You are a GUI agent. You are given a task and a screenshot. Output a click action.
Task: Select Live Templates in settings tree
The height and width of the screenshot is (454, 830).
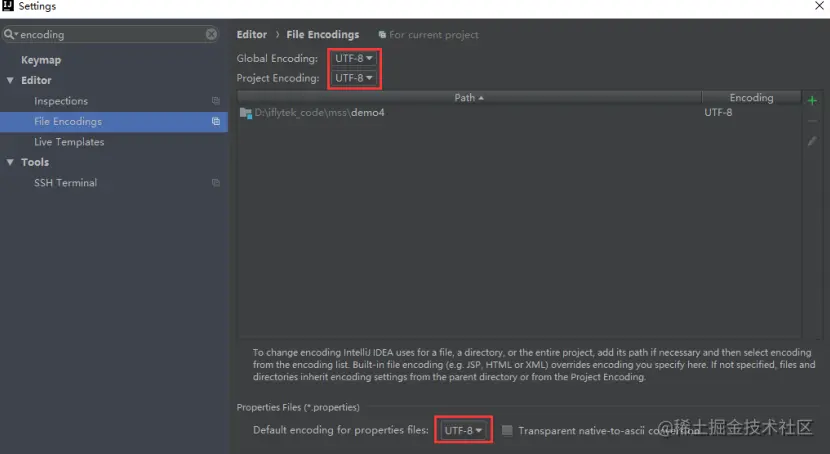pos(69,142)
